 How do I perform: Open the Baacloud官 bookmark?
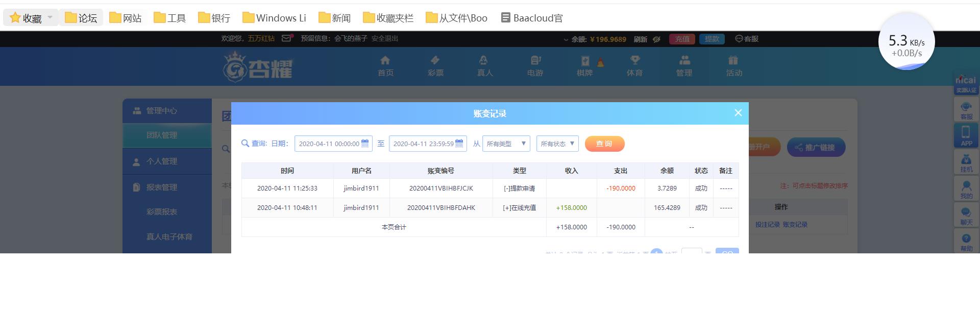click(532, 18)
